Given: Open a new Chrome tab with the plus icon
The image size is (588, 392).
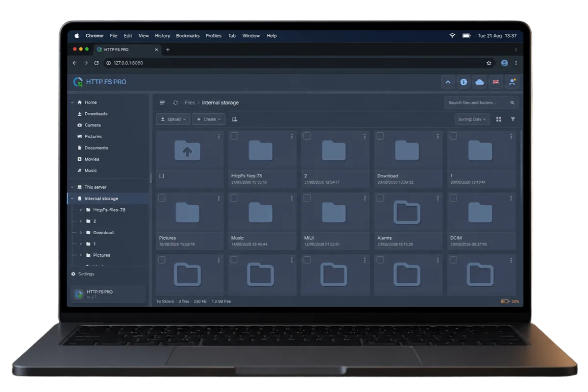Looking at the screenshot, I should coord(168,49).
